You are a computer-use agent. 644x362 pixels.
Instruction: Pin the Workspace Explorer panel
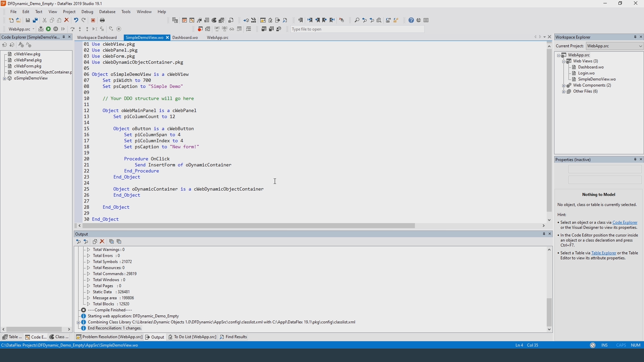(635, 37)
